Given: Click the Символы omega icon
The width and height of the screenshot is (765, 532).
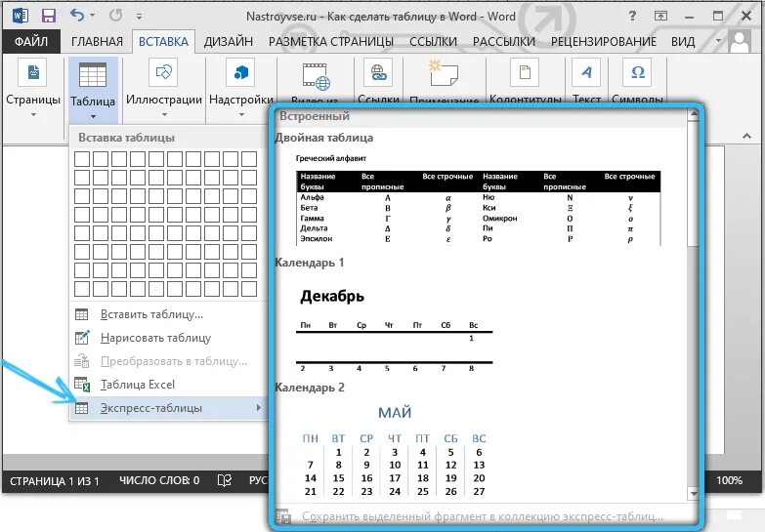Looking at the screenshot, I should 637,73.
